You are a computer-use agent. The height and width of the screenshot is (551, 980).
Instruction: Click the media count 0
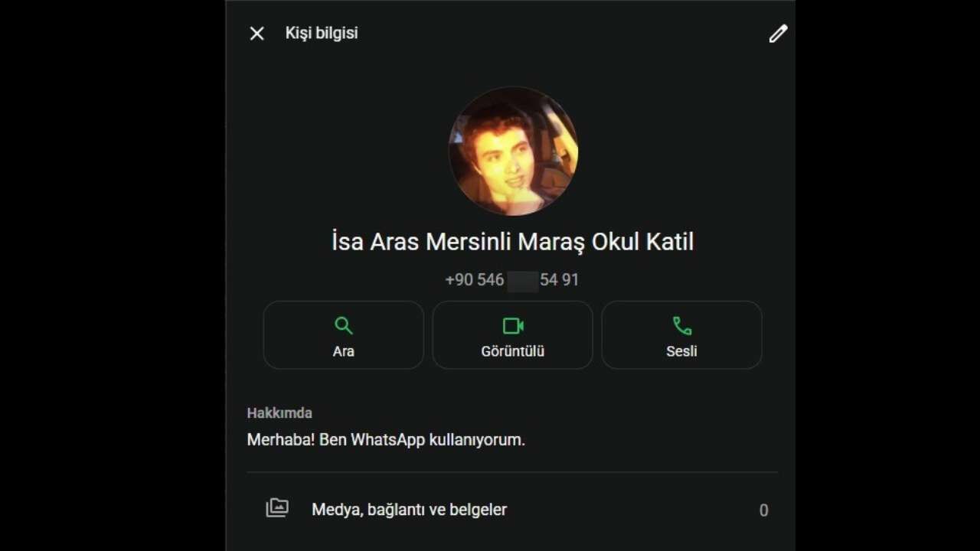click(x=763, y=510)
